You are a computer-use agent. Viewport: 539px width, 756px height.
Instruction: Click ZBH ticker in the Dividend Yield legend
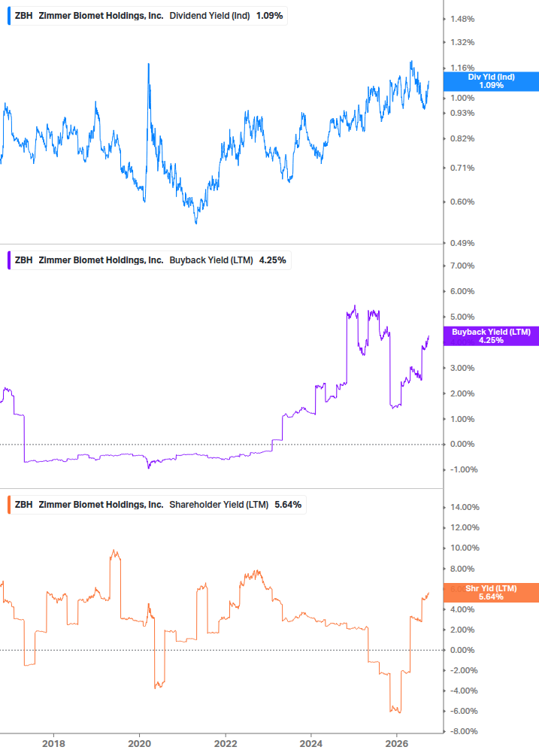tap(23, 16)
